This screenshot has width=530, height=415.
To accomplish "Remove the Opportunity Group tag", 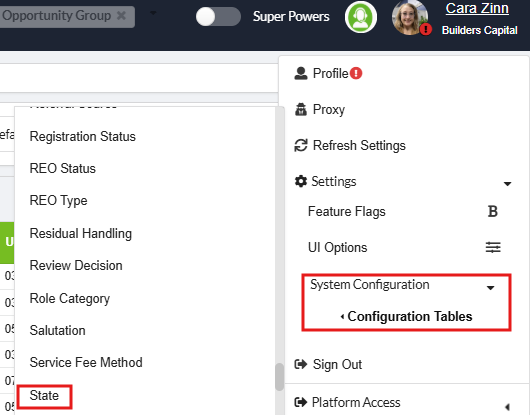I will pyautogui.click(x=121, y=16).
